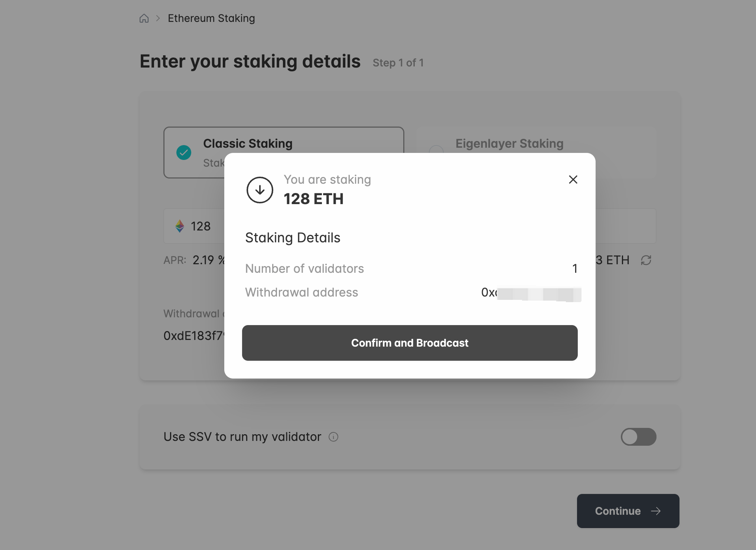
Task: Click the circled down-arrow staking icon
Action: pyautogui.click(x=260, y=190)
